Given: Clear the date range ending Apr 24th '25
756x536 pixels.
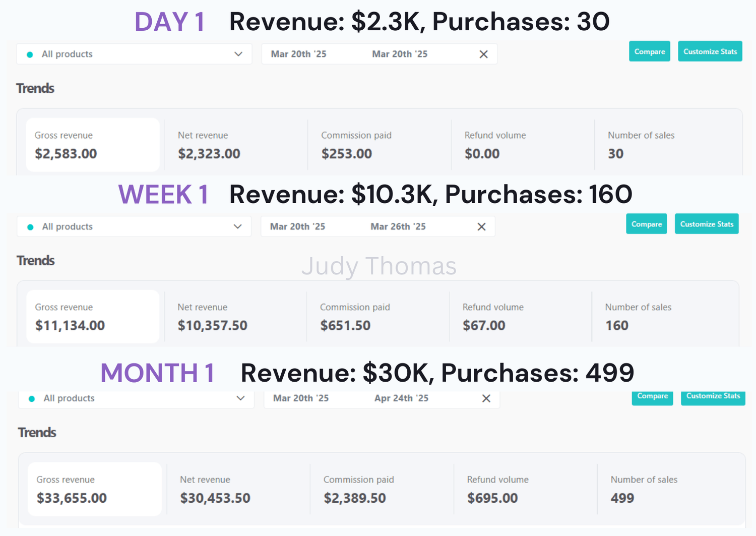Looking at the screenshot, I should pos(486,399).
